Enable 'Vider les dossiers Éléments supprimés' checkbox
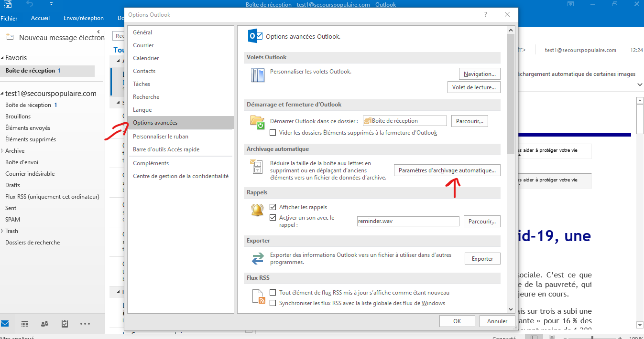This screenshot has height=339, width=644. tap(273, 133)
